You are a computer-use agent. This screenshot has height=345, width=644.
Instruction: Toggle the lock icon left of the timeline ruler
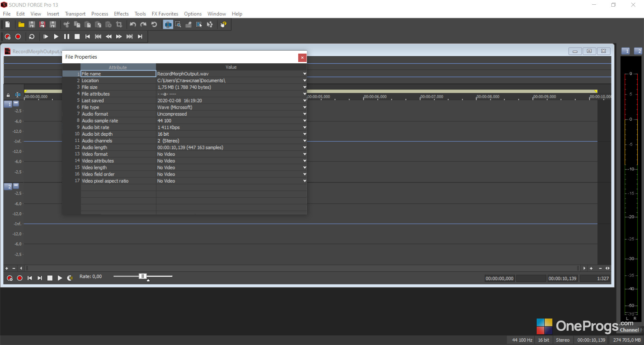[8, 95]
